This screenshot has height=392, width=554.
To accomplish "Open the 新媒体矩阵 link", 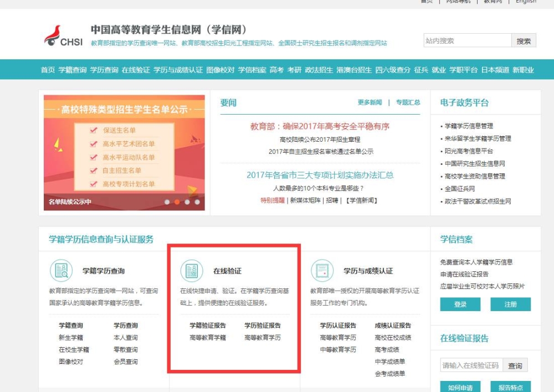I will (305, 200).
